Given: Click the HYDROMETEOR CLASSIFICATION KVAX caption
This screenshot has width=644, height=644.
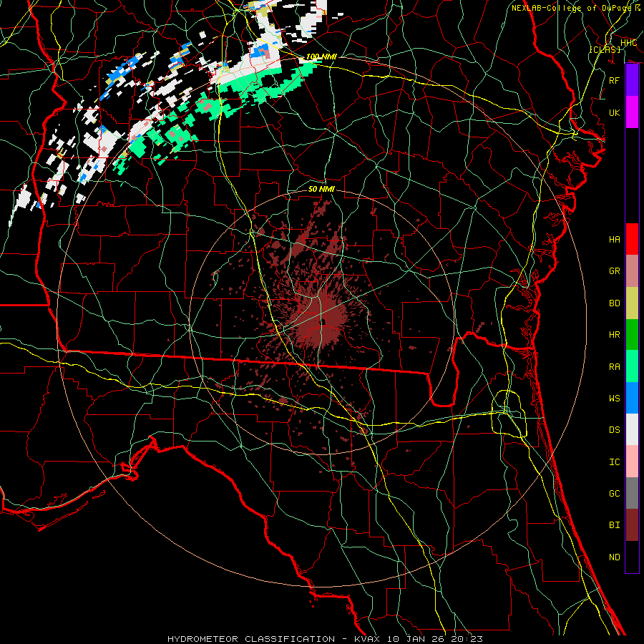Looking at the screenshot, I should [325, 639].
